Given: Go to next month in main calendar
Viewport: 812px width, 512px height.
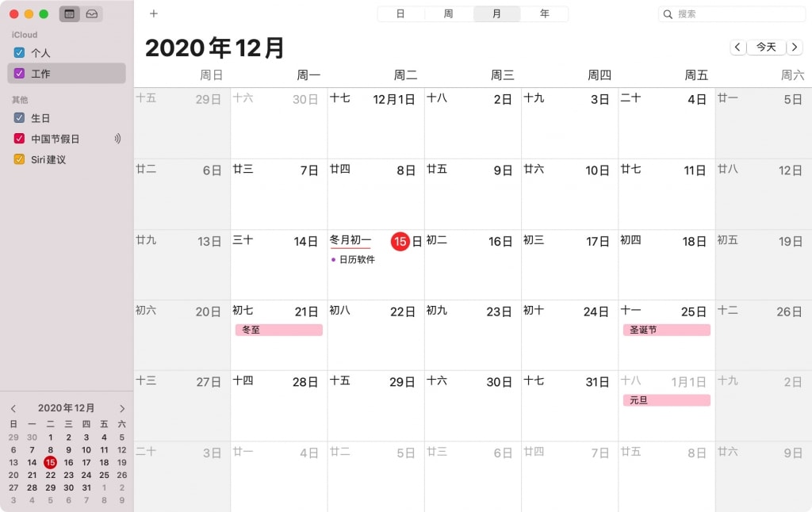Looking at the screenshot, I should (x=795, y=47).
